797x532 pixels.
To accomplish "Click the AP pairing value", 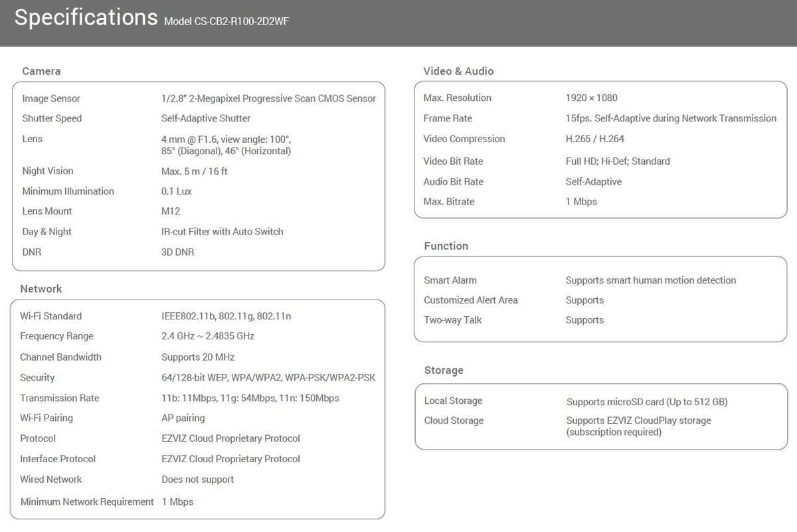I will pyautogui.click(x=183, y=418).
